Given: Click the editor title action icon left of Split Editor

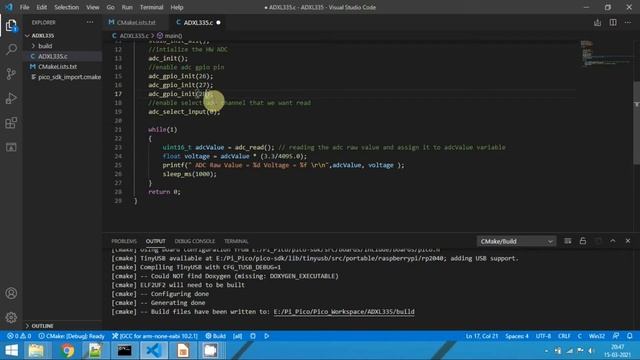Looking at the screenshot, I should point(597,22).
